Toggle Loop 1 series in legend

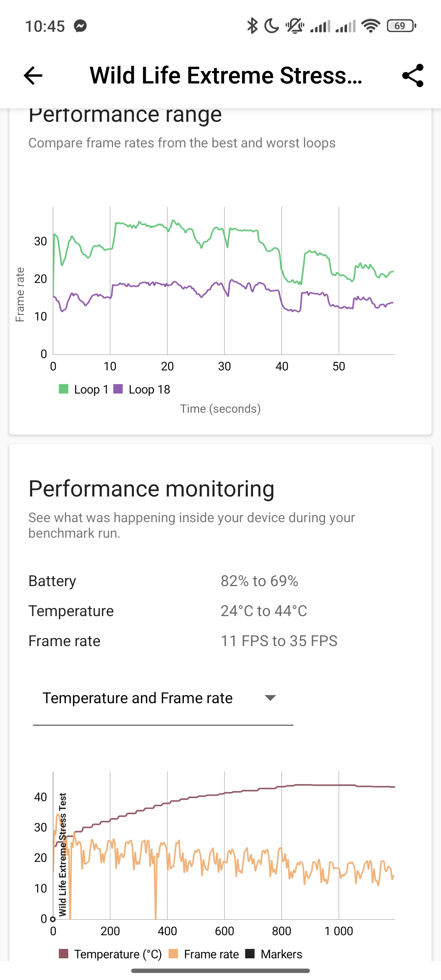pyautogui.click(x=84, y=389)
